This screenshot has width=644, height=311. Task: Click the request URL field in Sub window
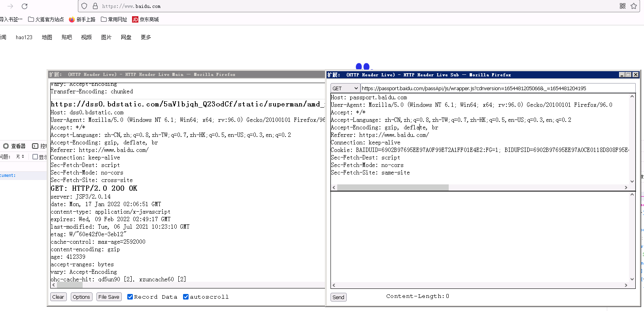click(x=498, y=88)
